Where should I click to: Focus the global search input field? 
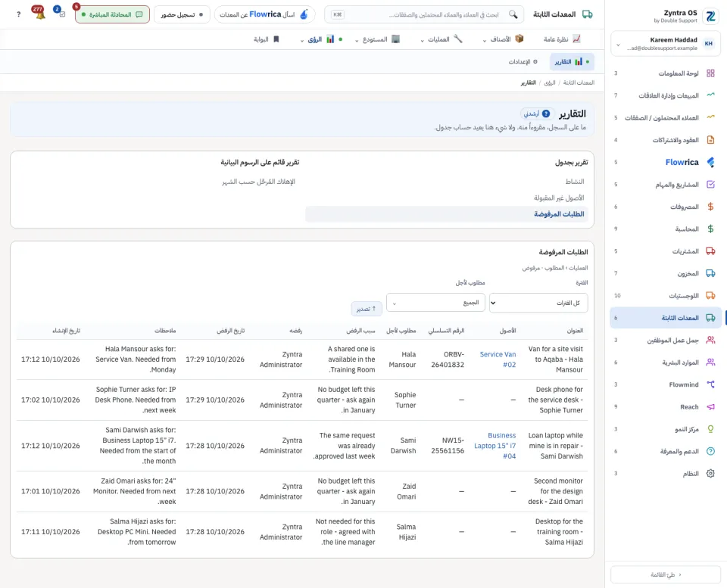(x=424, y=14)
